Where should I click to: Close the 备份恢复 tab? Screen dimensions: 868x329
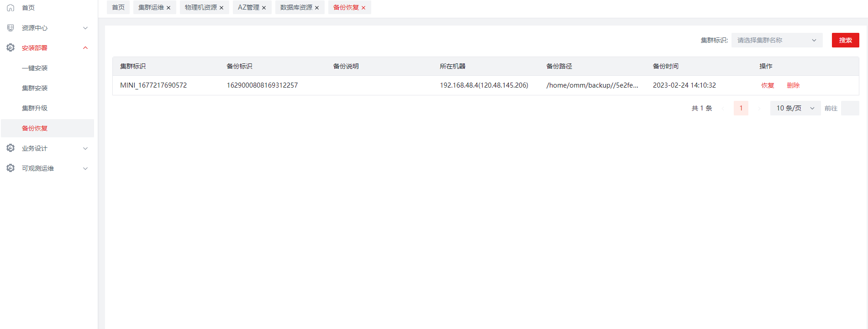click(x=363, y=8)
